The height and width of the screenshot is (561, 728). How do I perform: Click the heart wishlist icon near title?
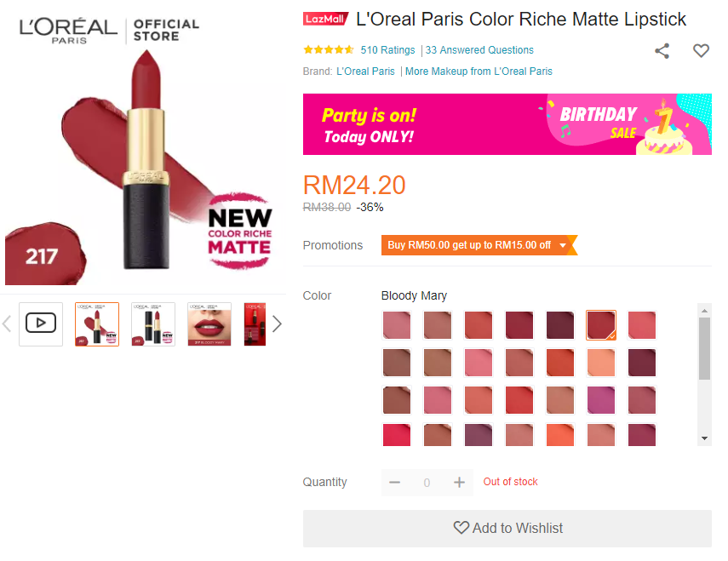point(701,51)
